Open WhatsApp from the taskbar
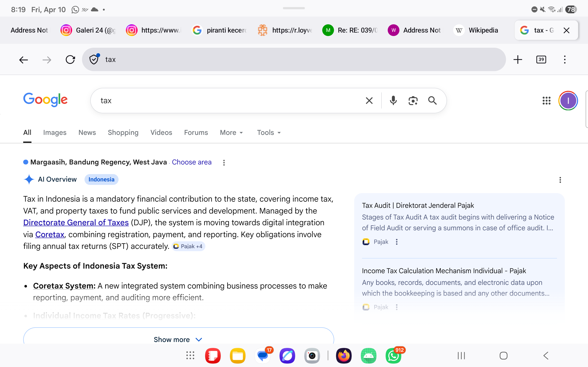The width and height of the screenshot is (588, 367). [393, 356]
